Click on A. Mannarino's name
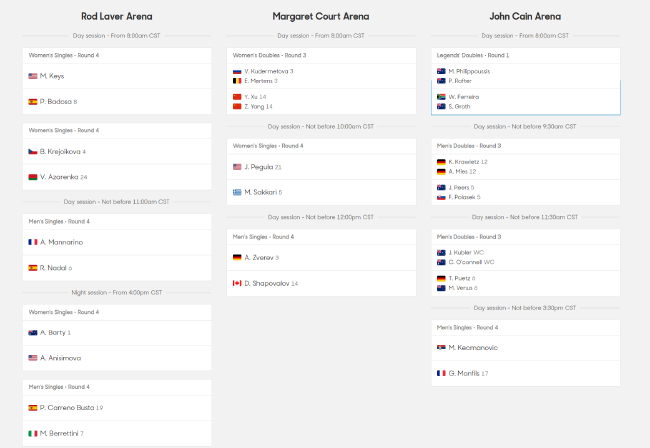 click(62, 242)
